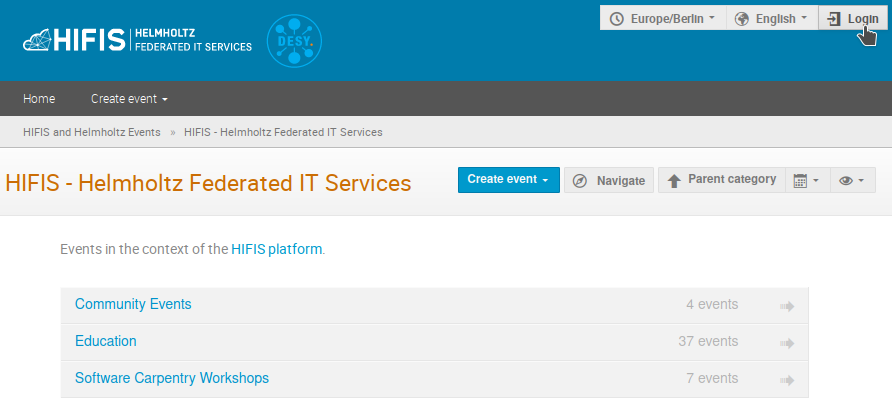Viewport: 892px width, 415px height.
Task: Click the '37 events' count text
Action: click(708, 341)
